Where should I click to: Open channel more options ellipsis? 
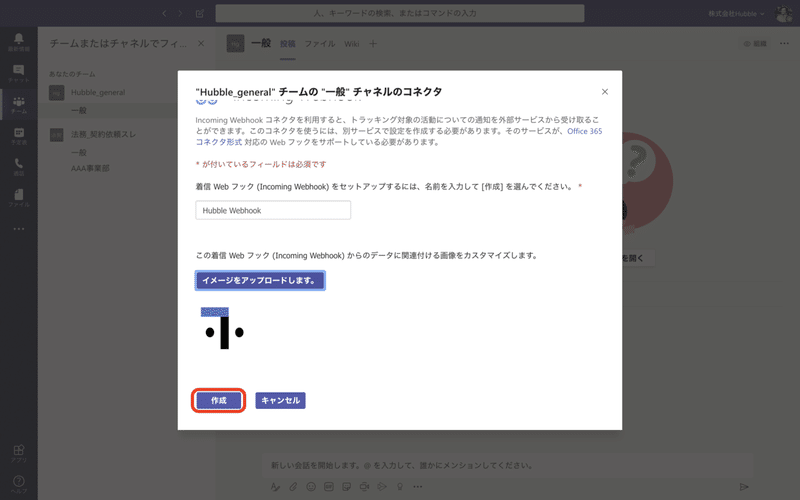[785, 44]
